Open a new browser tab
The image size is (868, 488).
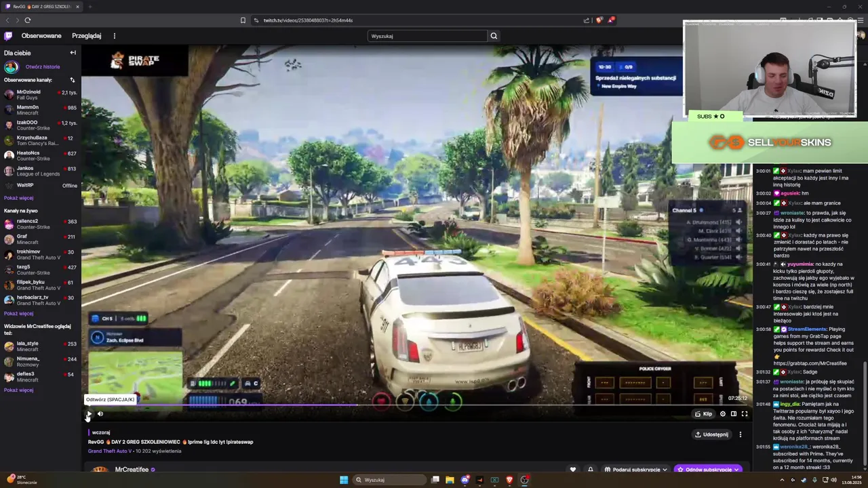pos(90,7)
